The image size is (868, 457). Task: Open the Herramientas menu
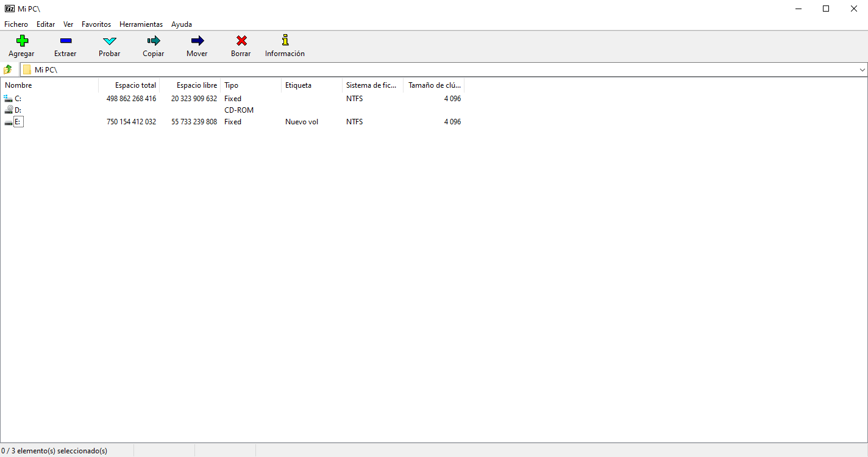coord(141,24)
